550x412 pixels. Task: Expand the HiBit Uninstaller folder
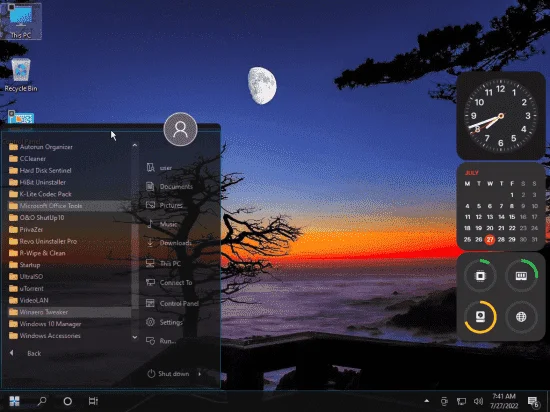click(x=69, y=182)
